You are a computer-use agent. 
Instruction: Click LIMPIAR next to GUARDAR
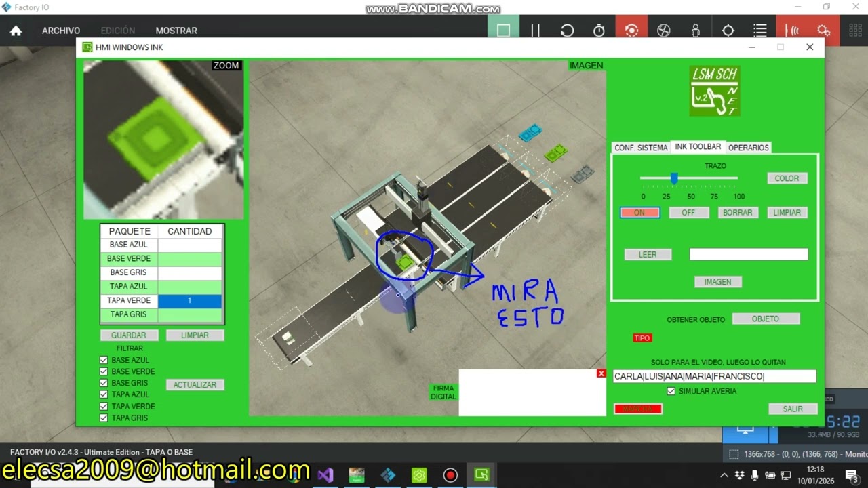coord(195,335)
